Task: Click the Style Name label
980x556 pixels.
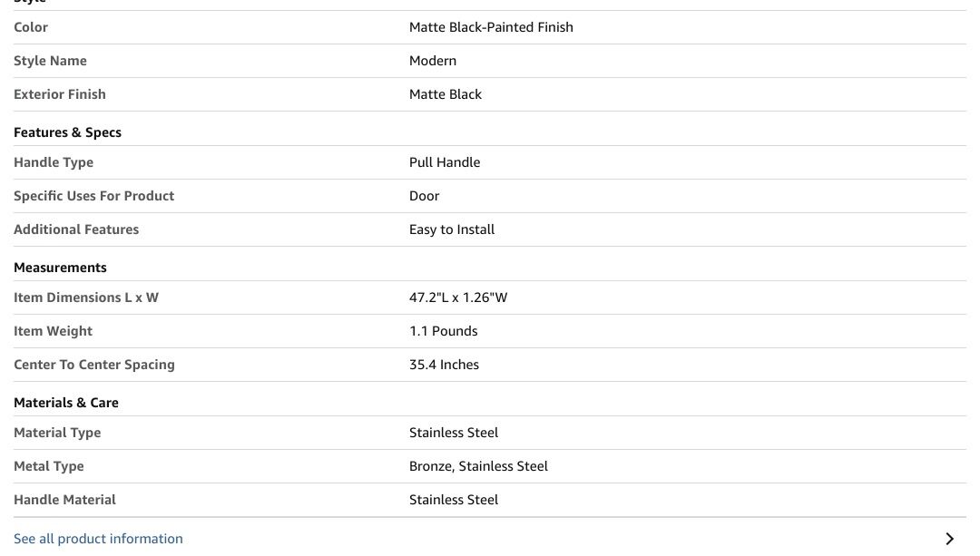Action: click(x=50, y=61)
